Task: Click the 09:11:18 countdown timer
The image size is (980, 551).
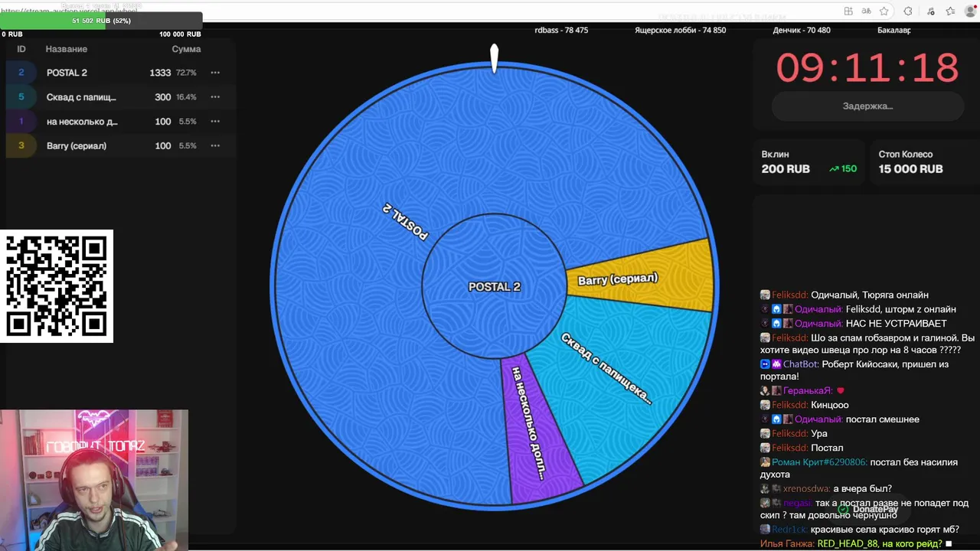Action: coord(867,68)
